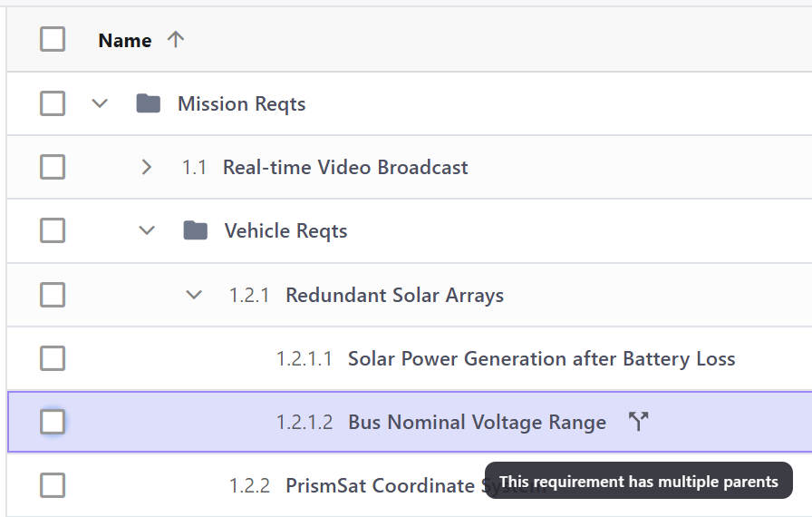Click the Name column header
This screenshot has height=517, width=812.
pos(124,41)
